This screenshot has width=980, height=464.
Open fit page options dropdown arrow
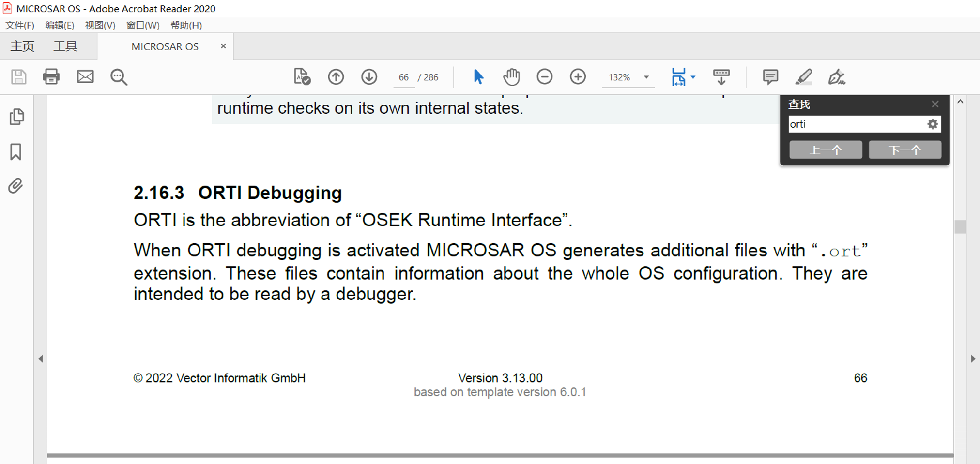tap(693, 77)
